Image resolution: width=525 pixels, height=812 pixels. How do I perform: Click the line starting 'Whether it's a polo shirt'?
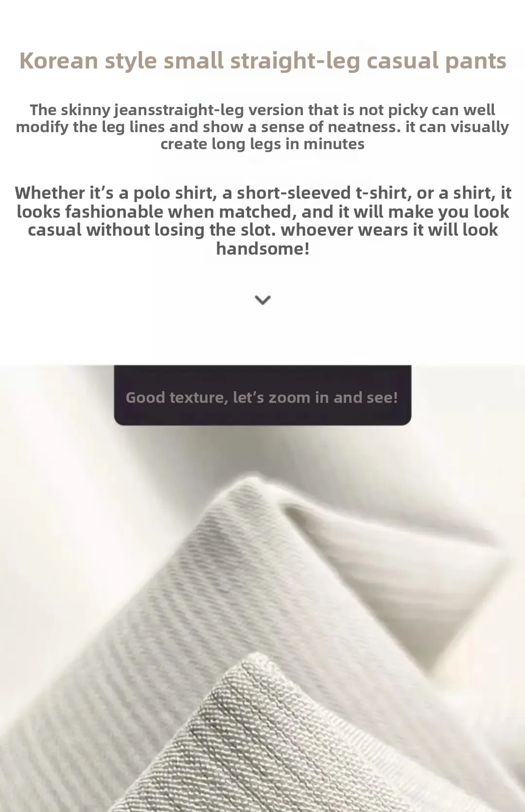262,193
